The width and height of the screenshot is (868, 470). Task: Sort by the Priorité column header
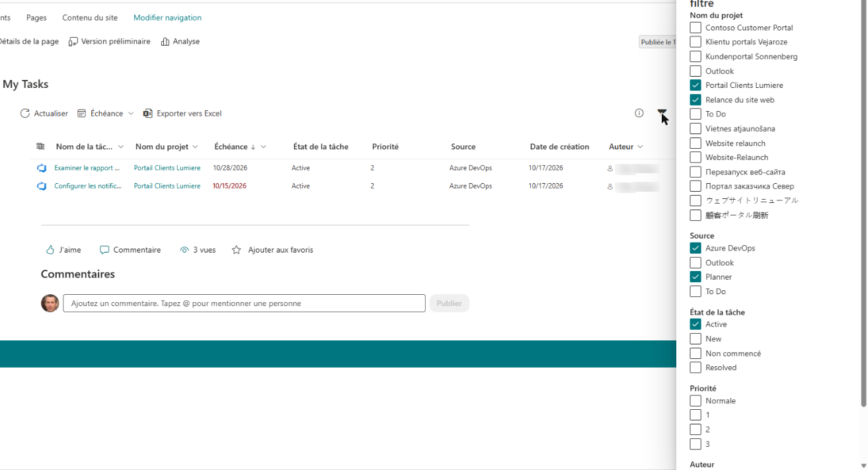tap(385, 147)
